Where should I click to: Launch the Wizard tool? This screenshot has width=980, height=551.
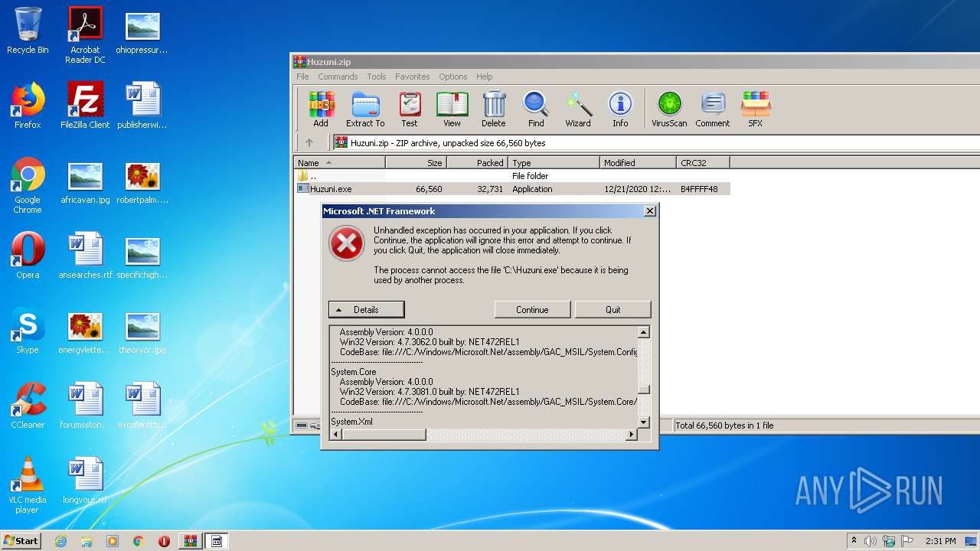[578, 109]
